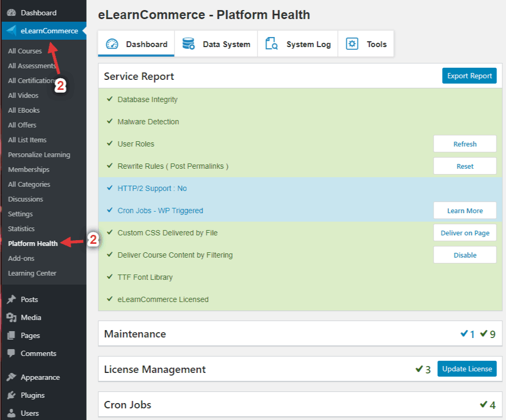Image resolution: width=506 pixels, height=420 pixels.
Task: Click Refresh next to User Roles
Action: coord(464,144)
